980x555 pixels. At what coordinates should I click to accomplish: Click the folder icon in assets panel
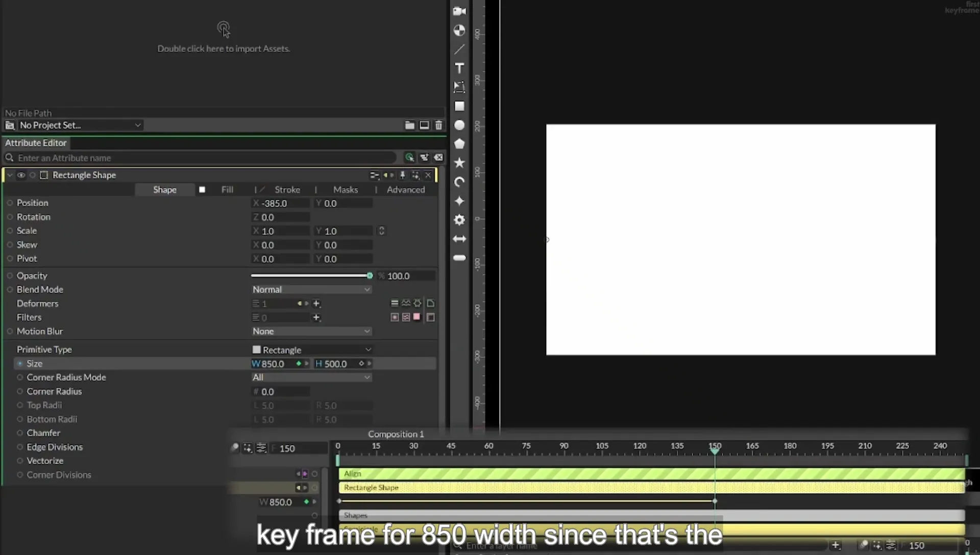click(409, 125)
